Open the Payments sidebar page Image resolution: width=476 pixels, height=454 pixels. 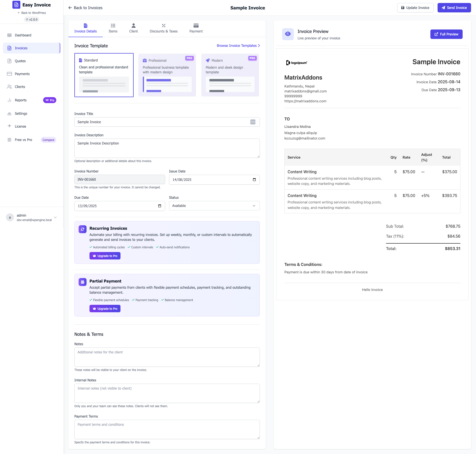click(31, 74)
